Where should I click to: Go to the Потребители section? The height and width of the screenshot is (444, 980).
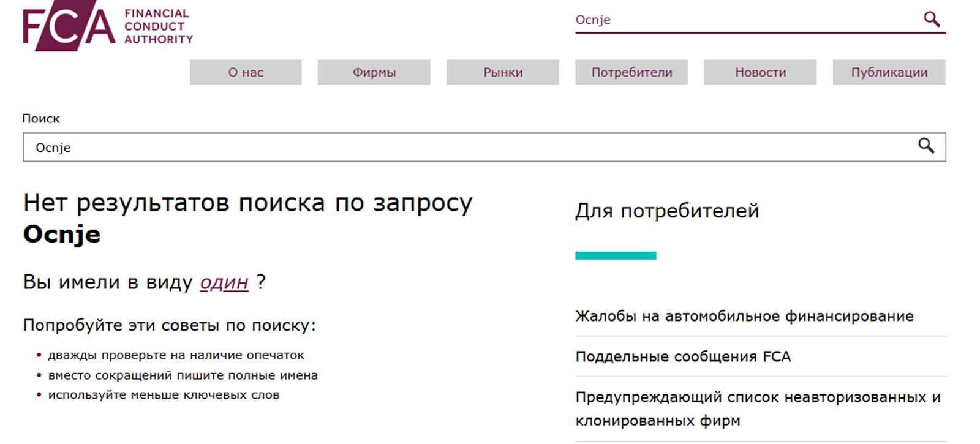coord(631,72)
